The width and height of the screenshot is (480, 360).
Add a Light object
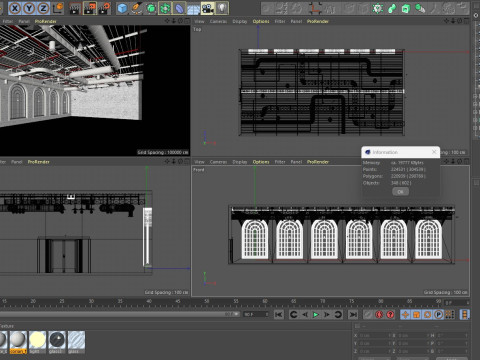pos(222,8)
